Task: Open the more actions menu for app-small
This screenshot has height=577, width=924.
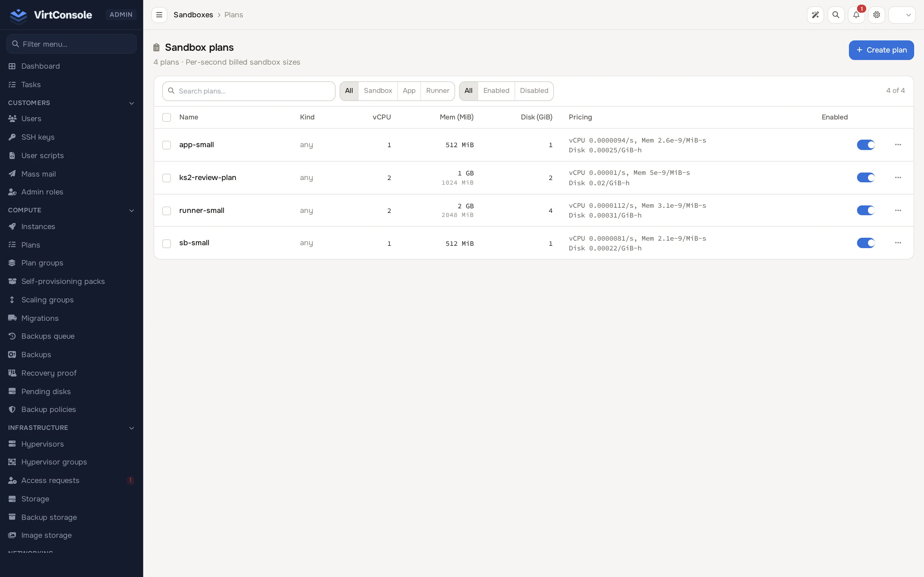Action: pos(898,145)
